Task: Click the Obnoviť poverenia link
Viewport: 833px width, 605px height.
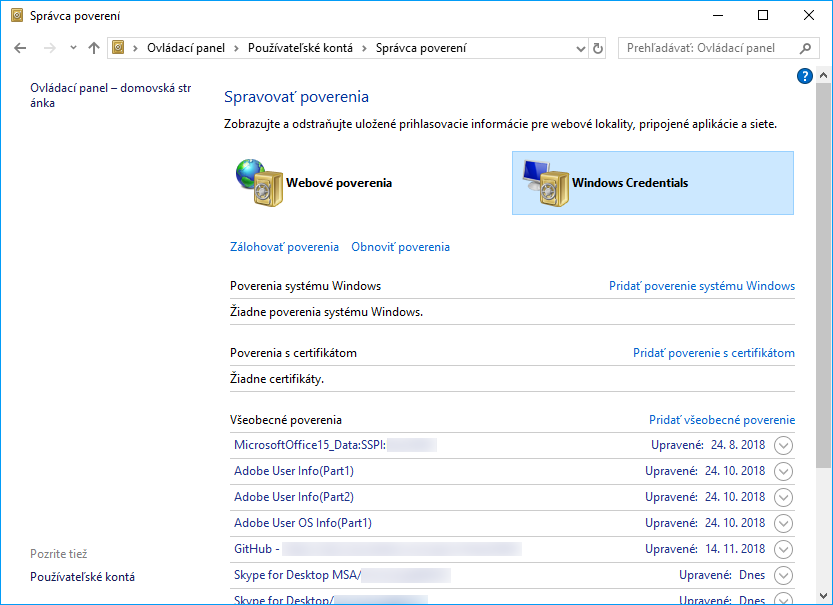Action: (400, 247)
